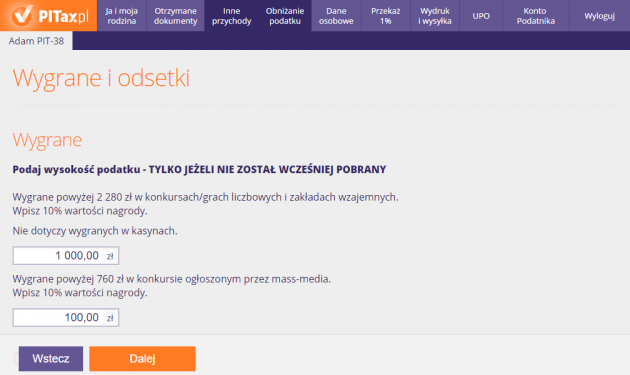Open Wydruk i wysyłka section

pyautogui.click(x=435, y=16)
